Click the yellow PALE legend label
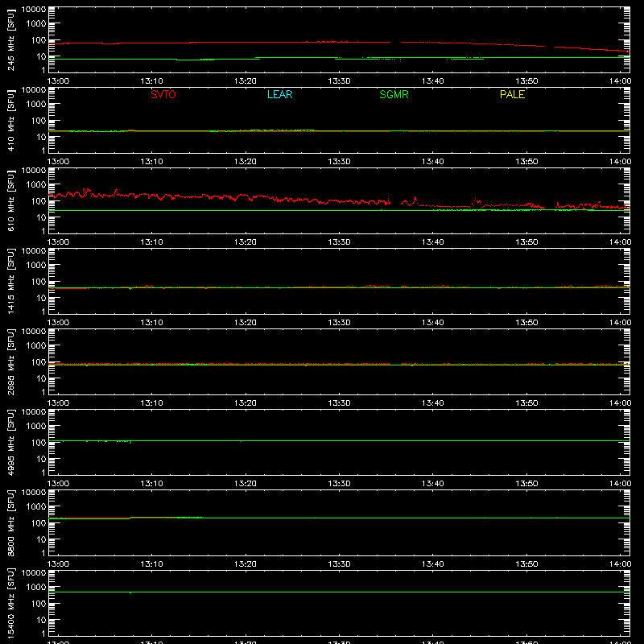 (x=512, y=94)
